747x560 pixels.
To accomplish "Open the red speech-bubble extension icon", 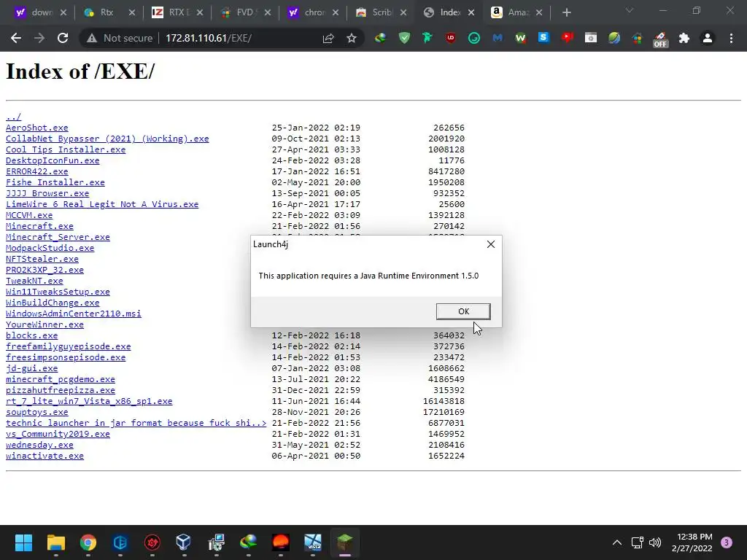I will 567,38.
